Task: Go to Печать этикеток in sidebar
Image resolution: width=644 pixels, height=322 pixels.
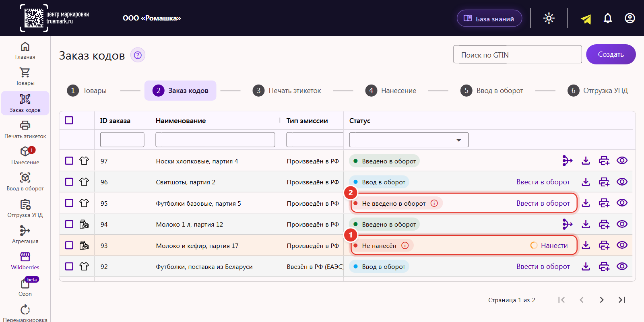Action: pos(25,130)
